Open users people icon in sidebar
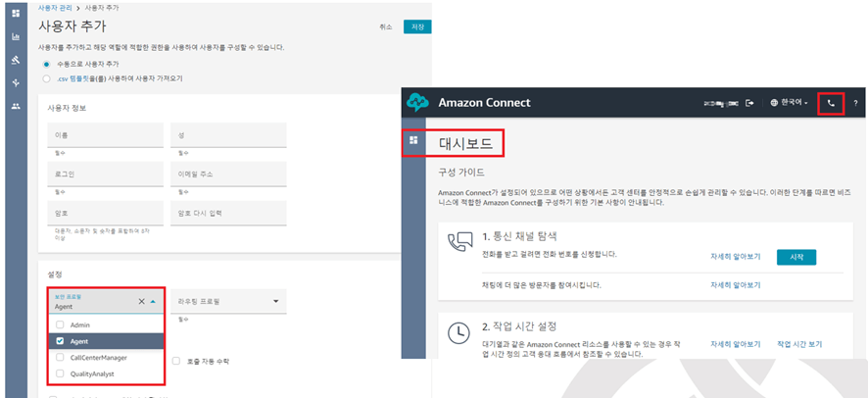Viewport: 868px width, 398px height. click(16, 106)
